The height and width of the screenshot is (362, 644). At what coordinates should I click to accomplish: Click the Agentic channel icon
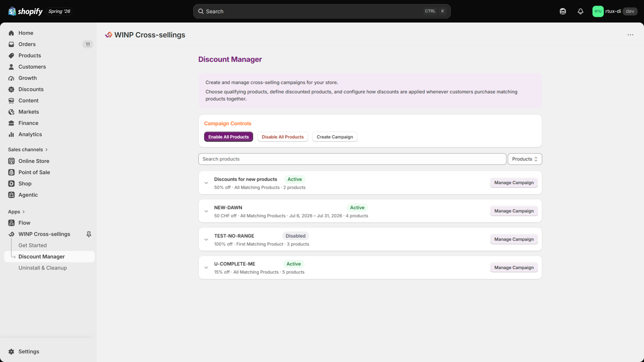11,195
